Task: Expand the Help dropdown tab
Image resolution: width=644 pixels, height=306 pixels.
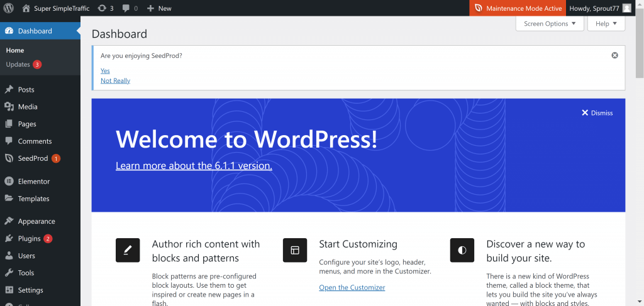Action: click(606, 24)
